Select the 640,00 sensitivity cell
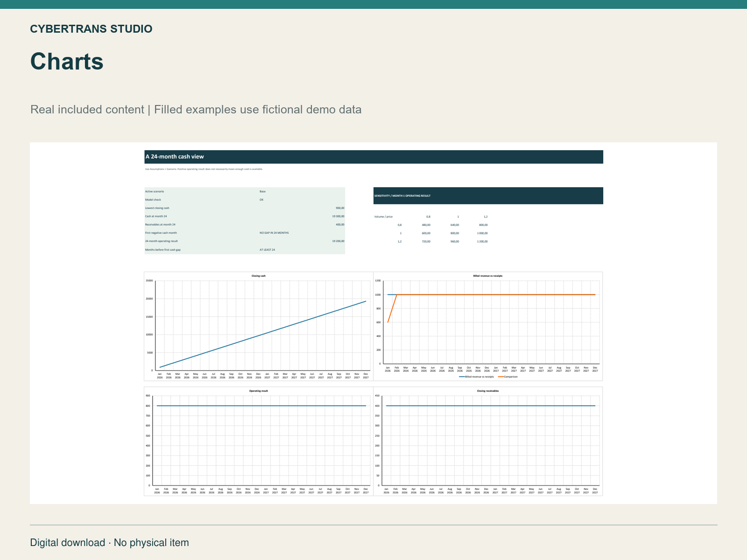The image size is (747, 560). click(x=454, y=225)
